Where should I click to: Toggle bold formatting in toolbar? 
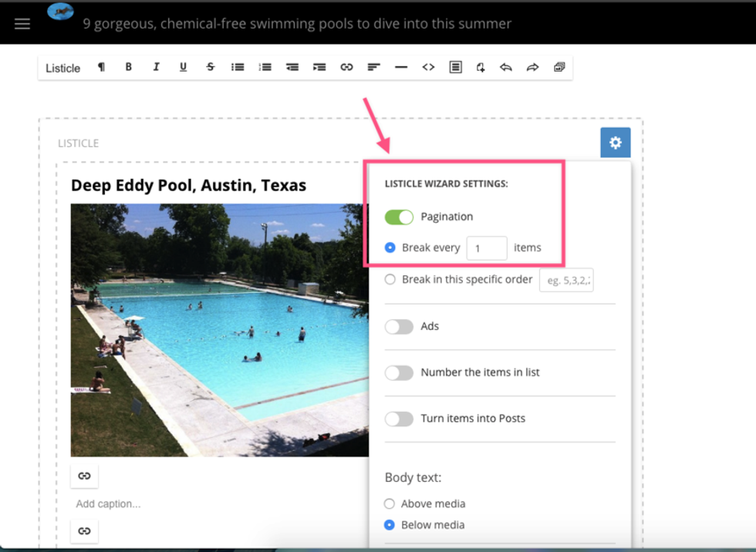click(x=129, y=67)
